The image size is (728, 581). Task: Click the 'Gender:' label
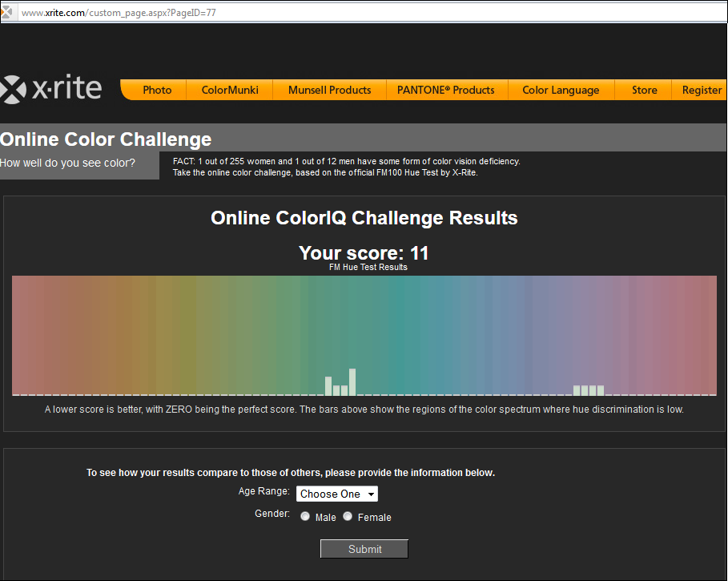tap(272, 513)
